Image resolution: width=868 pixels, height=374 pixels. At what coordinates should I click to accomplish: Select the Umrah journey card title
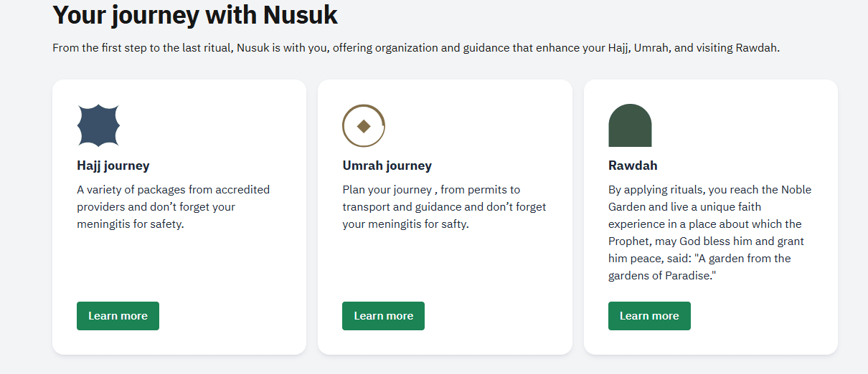coord(387,166)
